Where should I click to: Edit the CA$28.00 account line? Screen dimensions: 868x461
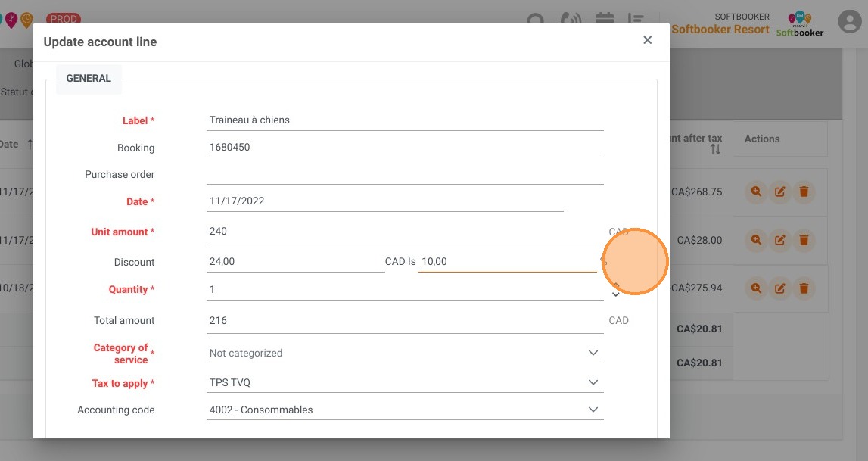(x=780, y=240)
